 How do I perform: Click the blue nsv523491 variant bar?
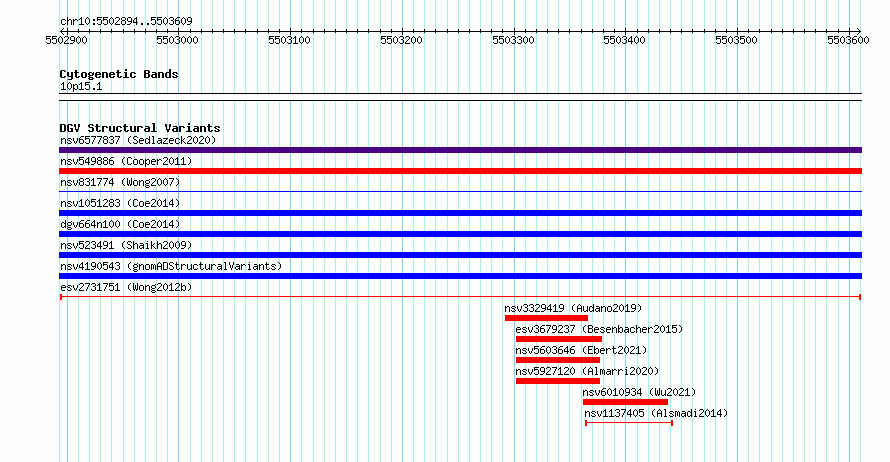460,255
